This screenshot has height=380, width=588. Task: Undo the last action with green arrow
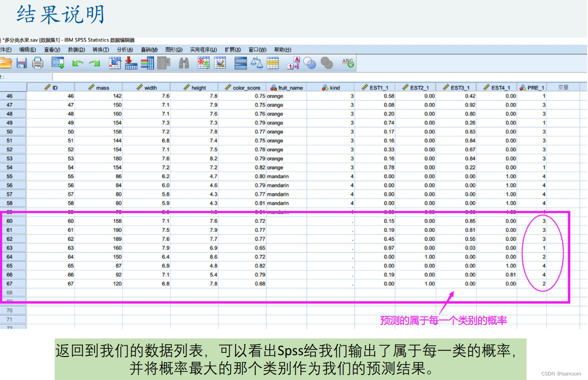coord(78,64)
